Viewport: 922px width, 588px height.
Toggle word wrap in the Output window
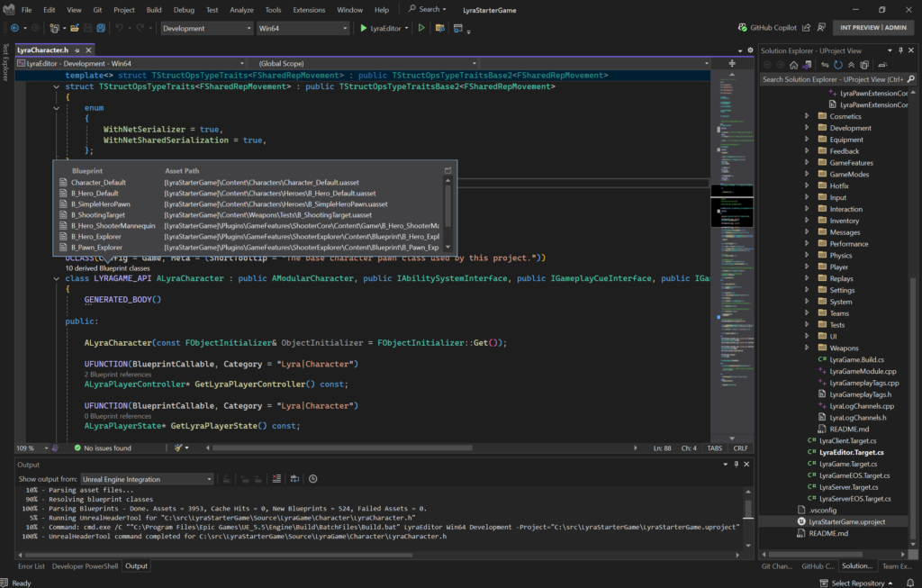point(295,478)
